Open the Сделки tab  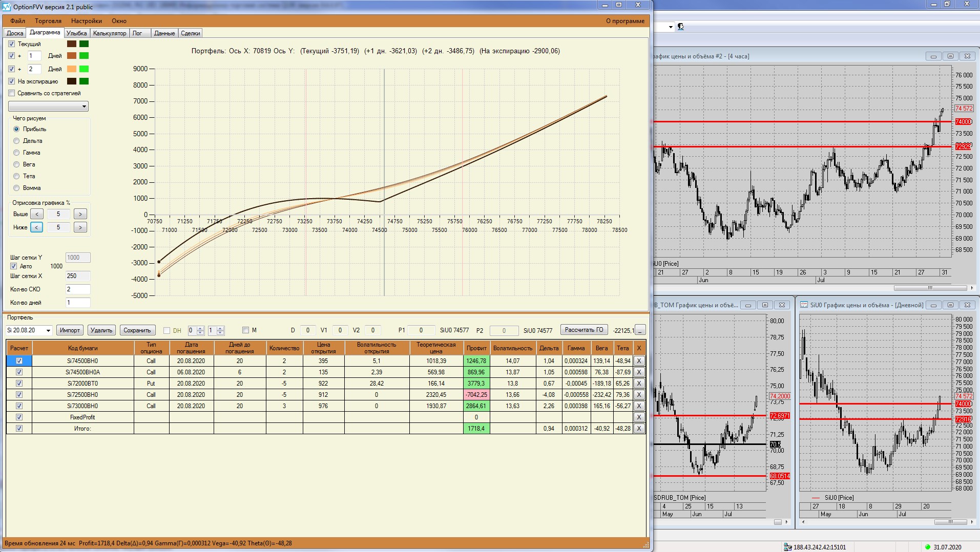(191, 33)
